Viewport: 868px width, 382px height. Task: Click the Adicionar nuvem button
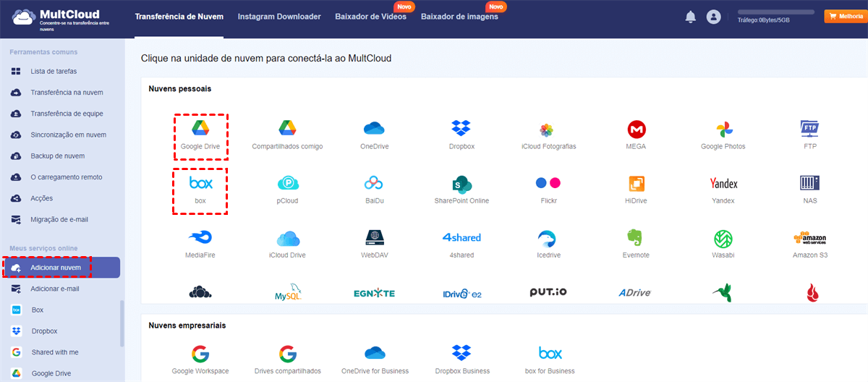click(x=61, y=268)
